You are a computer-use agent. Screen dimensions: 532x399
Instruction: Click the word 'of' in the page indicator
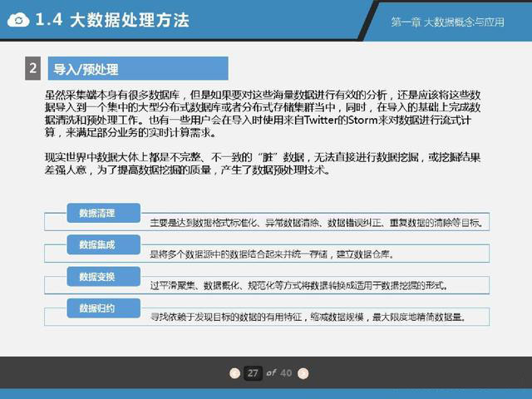coord(270,373)
